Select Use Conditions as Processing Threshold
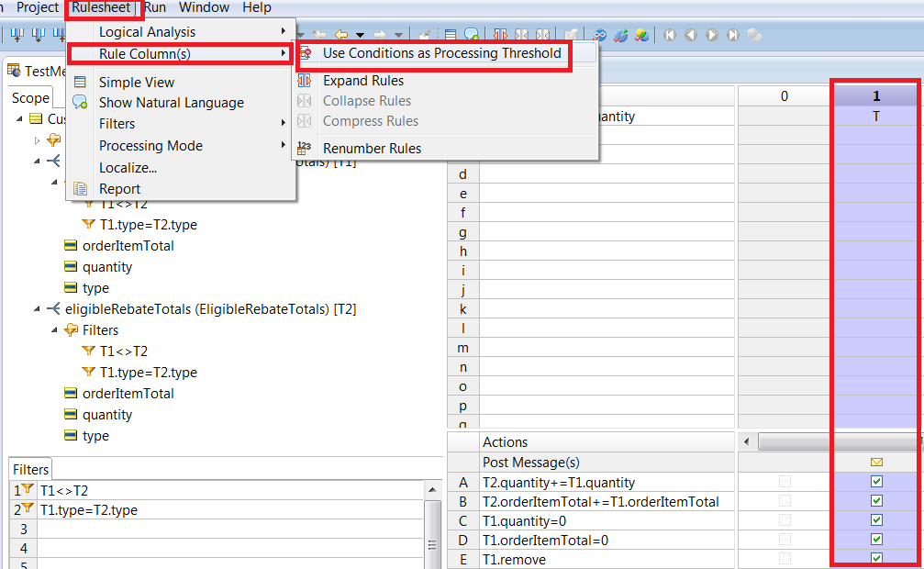The width and height of the screenshot is (924, 569). pos(442,53)
